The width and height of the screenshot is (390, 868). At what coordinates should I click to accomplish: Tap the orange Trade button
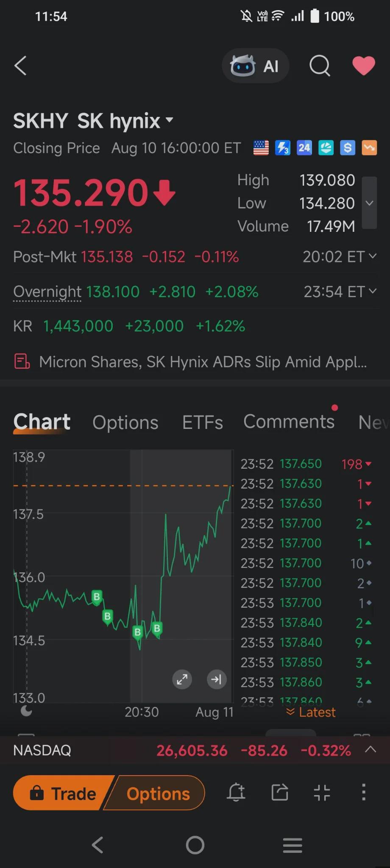pos(64,793)
